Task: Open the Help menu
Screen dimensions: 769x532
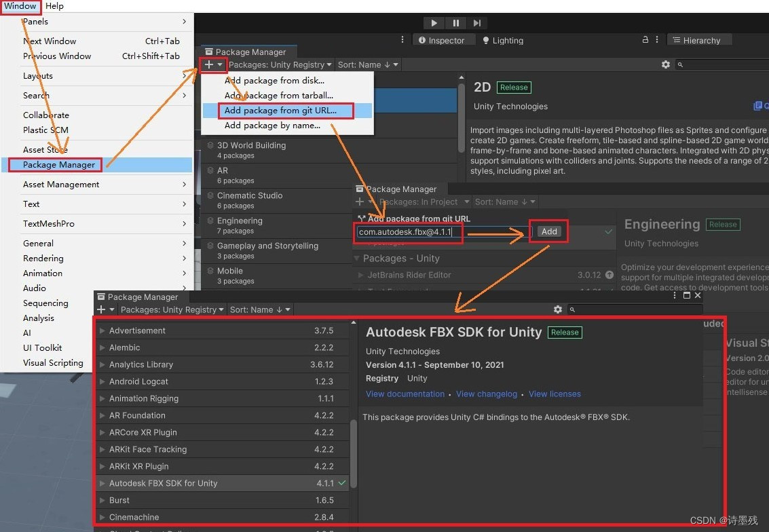Action: point(54,6)
